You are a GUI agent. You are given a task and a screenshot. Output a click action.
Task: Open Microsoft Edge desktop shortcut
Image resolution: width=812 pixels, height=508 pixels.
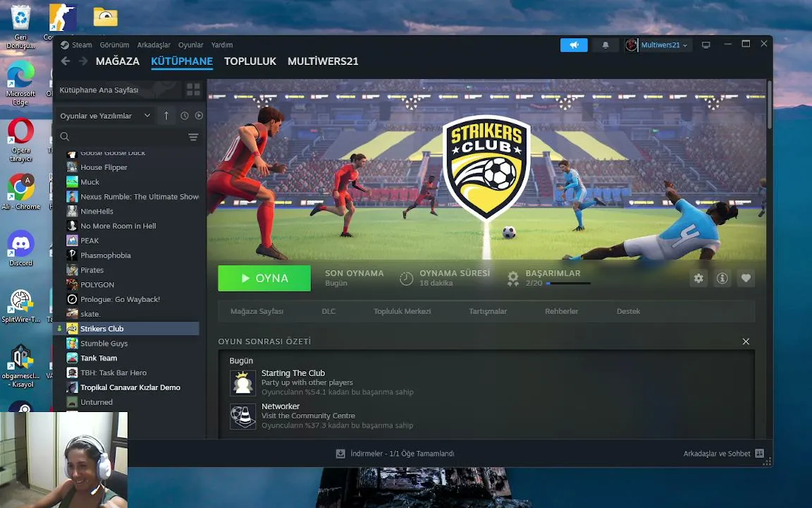[20, 83]
